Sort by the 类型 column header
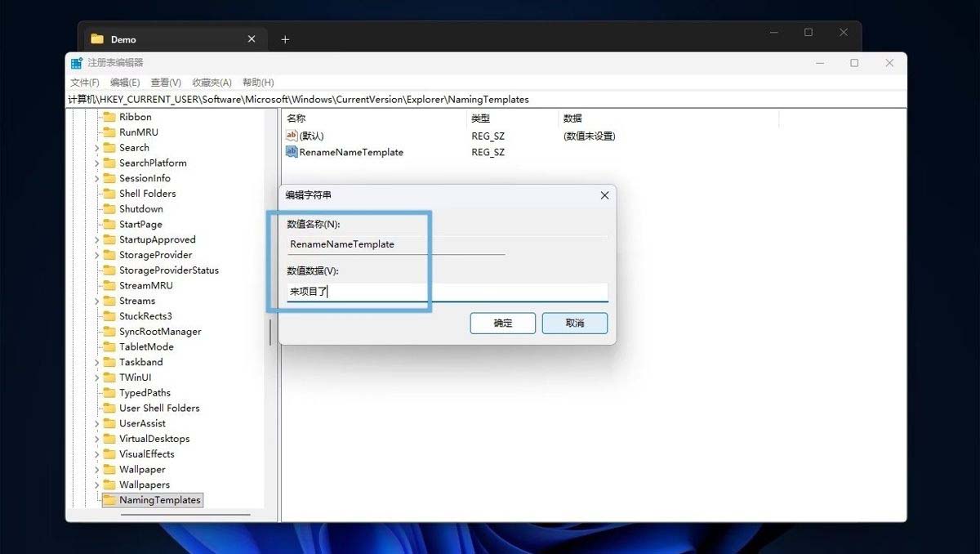Screen dimensions: 980x554 [x=513, y=118]
